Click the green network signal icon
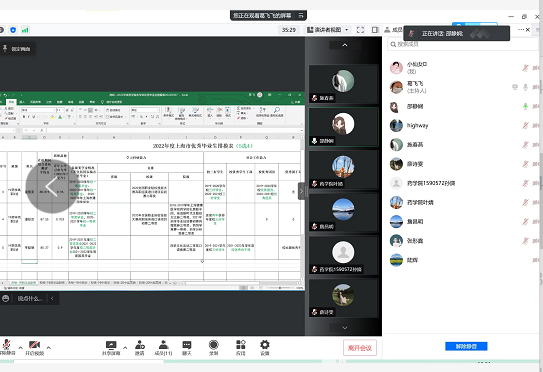Screen dimensions: 543x372 25,30
